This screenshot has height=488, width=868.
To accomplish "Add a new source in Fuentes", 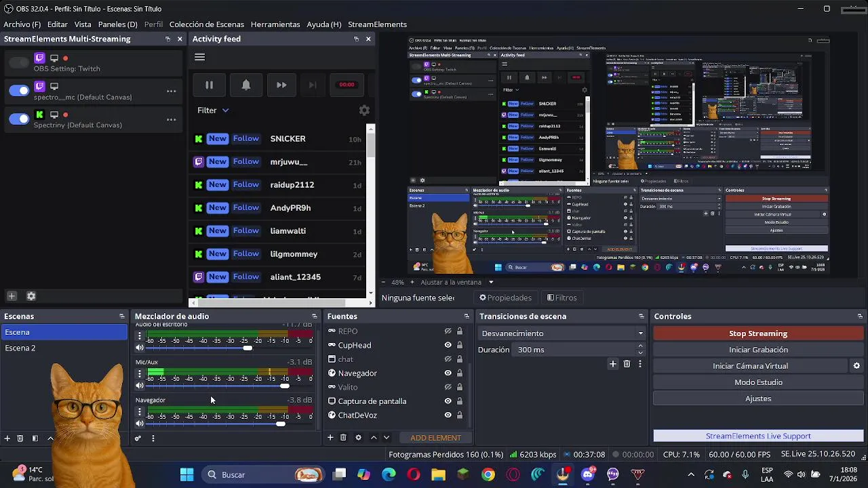I will click(x=330, y=438).
